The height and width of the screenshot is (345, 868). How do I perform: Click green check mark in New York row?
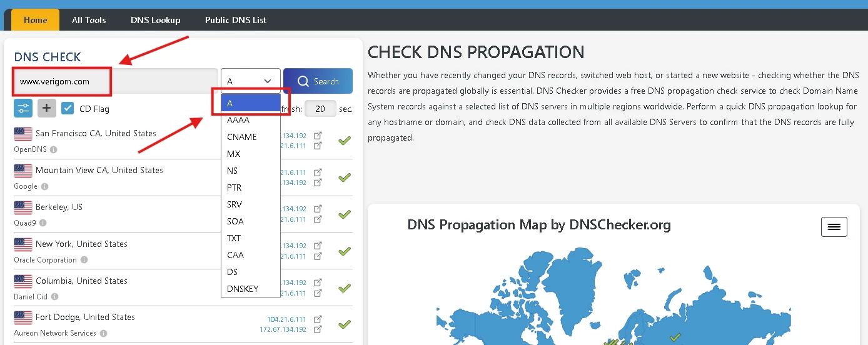pyautogui.click(x=344, y=251)
